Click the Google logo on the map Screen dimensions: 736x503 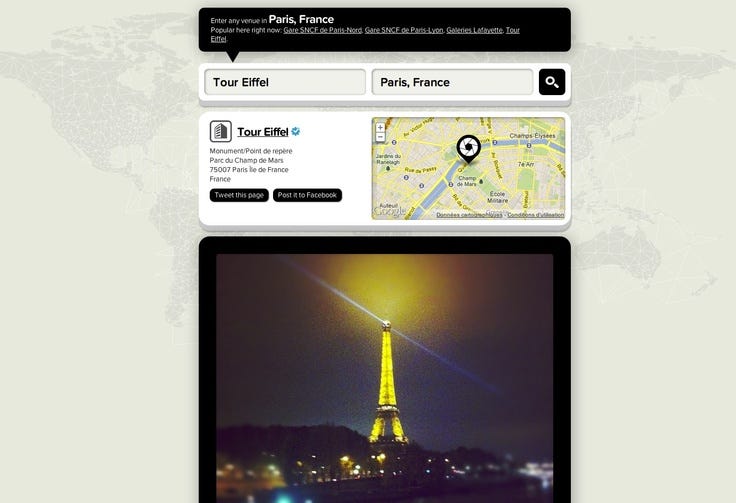(x=389, y=212)
